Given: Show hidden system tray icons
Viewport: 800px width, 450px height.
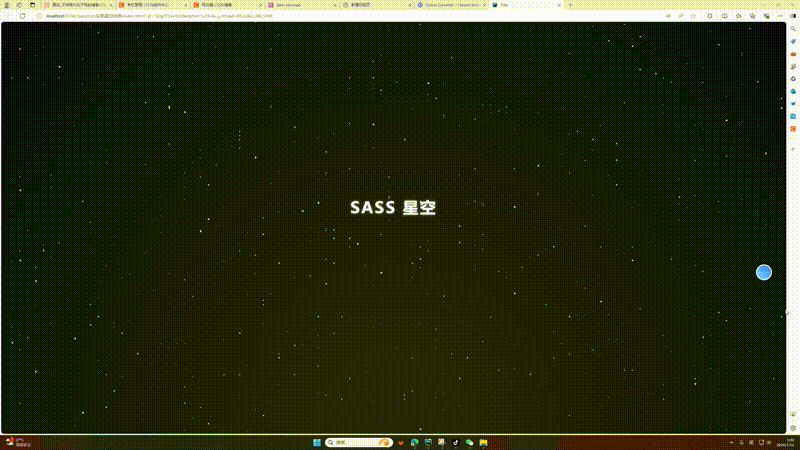Looking at the screenshot, I should (x=731, y=442).
